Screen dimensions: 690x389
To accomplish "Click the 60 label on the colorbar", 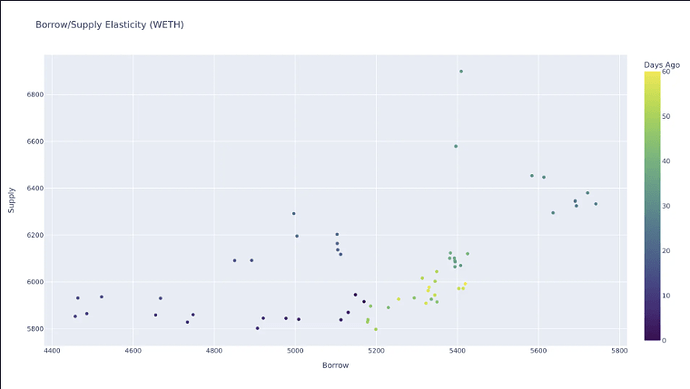I will tap(666, 72).
